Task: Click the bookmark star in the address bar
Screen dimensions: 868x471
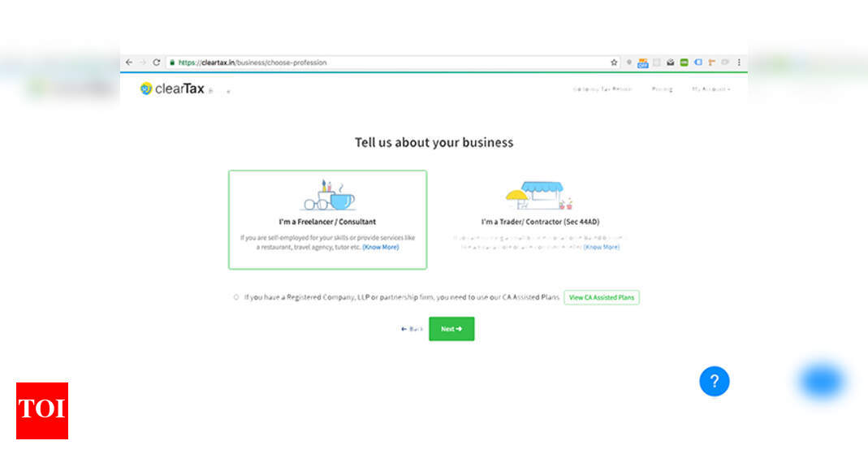Action: [x=614, y=62]
